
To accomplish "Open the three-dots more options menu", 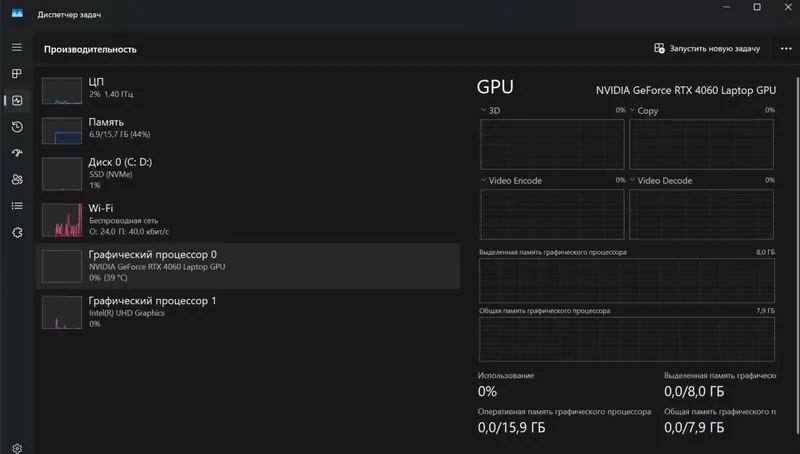I will (x=786, y=48).
